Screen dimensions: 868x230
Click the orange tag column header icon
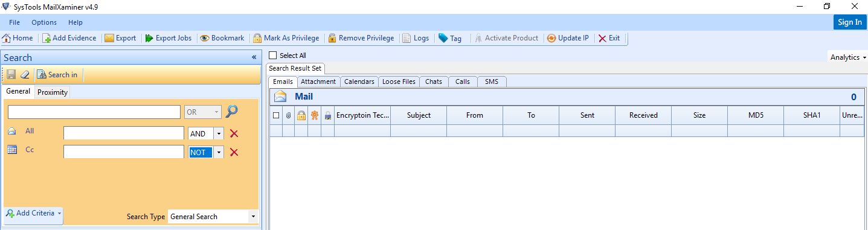(x=314, y=115)
